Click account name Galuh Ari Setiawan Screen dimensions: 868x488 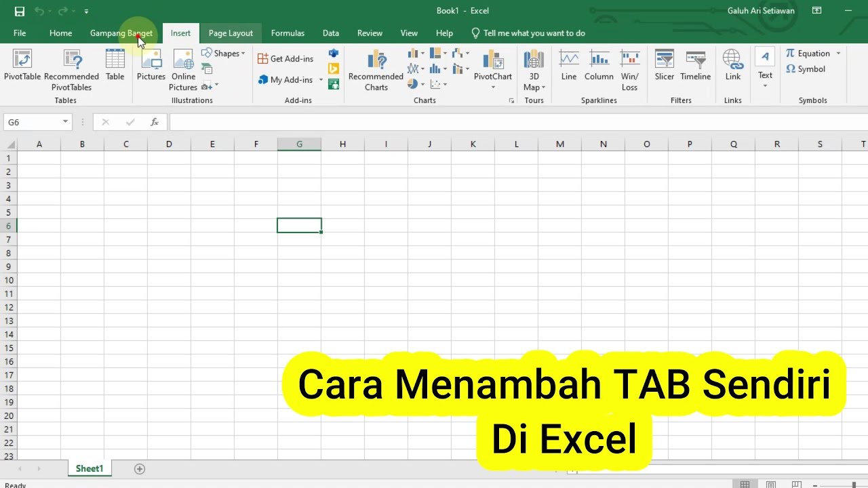(761, 11)
